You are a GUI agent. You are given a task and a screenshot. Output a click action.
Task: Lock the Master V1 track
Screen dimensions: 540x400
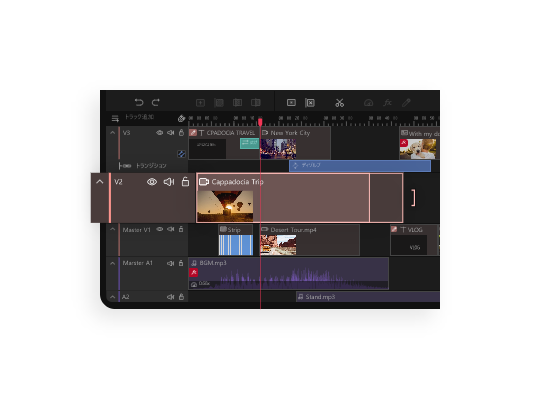click(181, 229)
